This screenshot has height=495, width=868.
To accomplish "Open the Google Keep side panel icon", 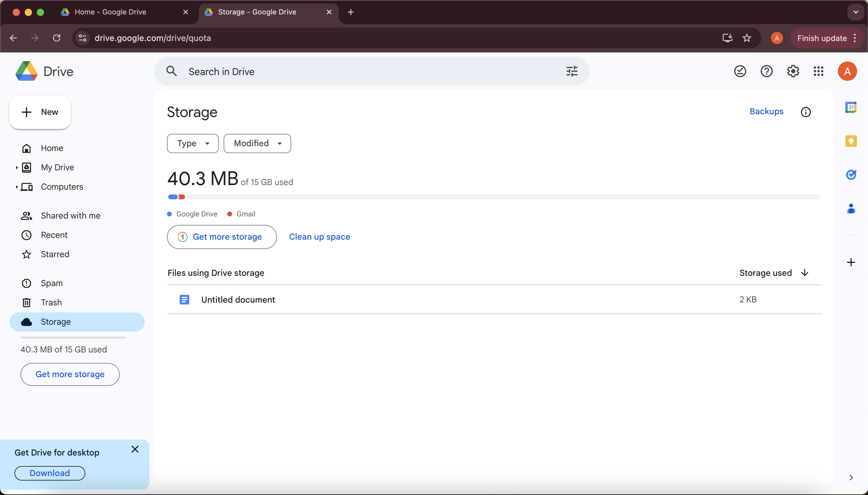I will (x=851, y=141).
